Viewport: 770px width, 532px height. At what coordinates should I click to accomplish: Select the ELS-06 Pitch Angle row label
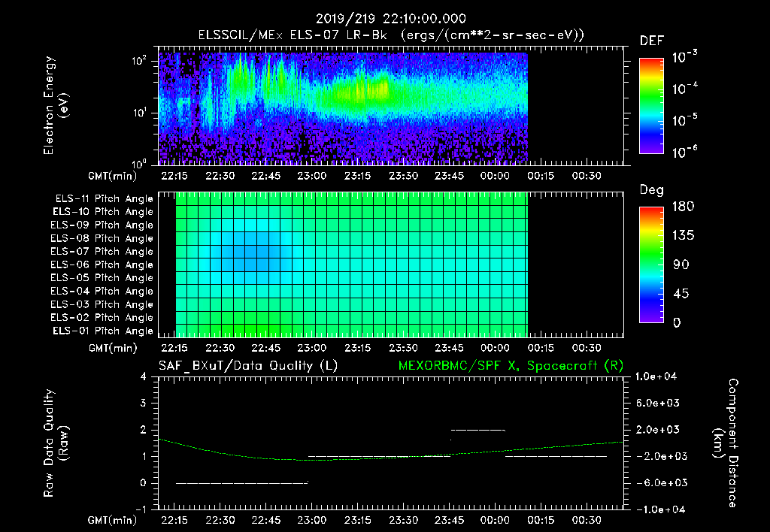click(102, 264)
